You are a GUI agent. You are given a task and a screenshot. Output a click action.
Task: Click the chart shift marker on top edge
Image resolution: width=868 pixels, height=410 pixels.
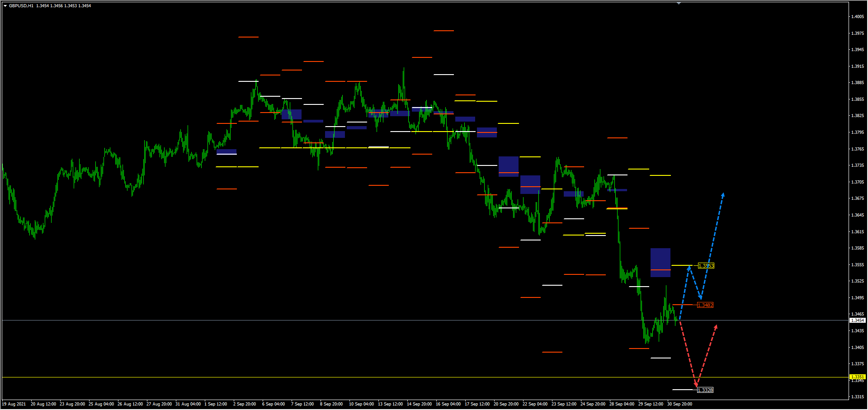pyautogui.click(x=679, y=3)
